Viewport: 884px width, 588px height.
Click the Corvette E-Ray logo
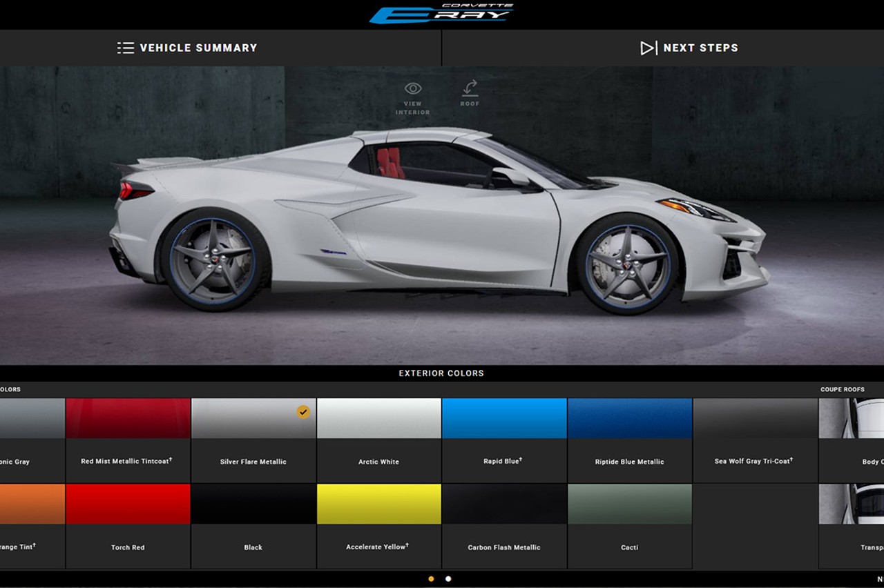pos(442,14)
